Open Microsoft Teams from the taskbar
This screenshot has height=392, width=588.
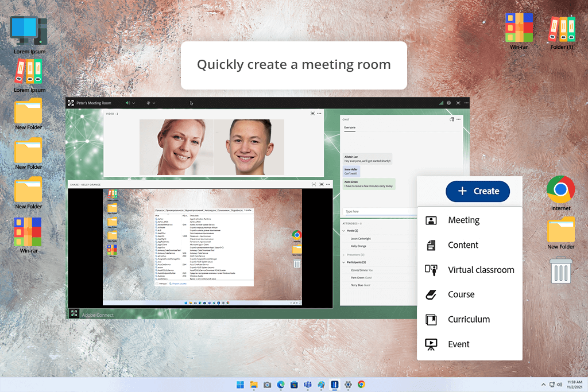[308, 385]
